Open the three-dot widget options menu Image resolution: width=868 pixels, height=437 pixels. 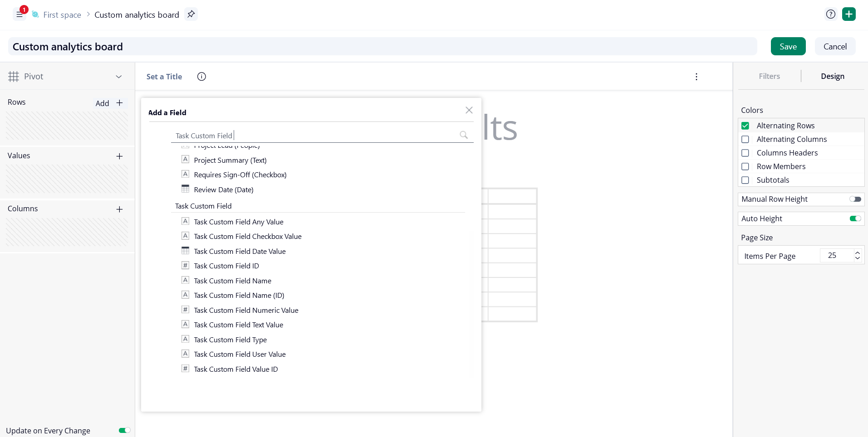(x=696, y=77)
